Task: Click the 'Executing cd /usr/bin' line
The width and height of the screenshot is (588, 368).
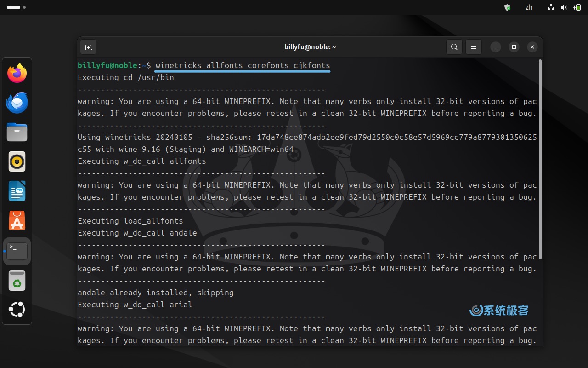Action: pos(126,77)
